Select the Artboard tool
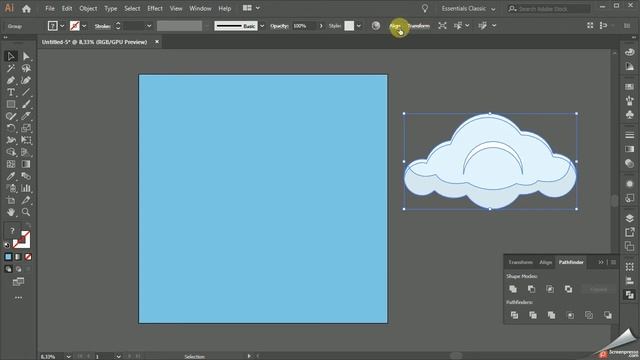640x360 pixels. point(11,200)
